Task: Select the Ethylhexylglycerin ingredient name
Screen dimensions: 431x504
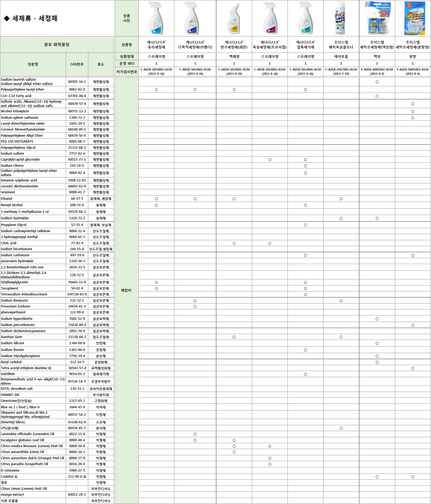Action: click(14, 282)
